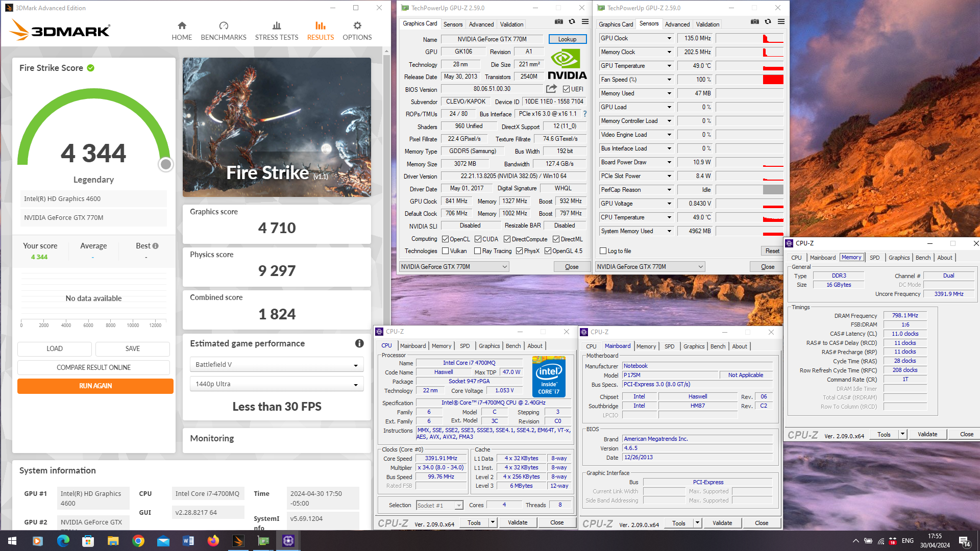
Task: Open hamburger menu in GPU-Z Graphics Card window
Action: (x=585, y=22)
